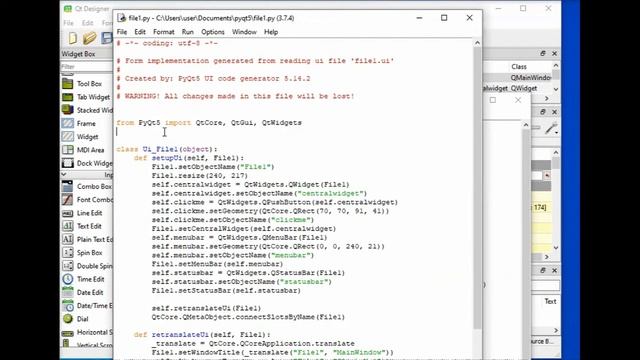Screen dimensions: 640x360
Task: Click the Open folder icon in Qt Designer toolbar
Action: click(89, 38)
